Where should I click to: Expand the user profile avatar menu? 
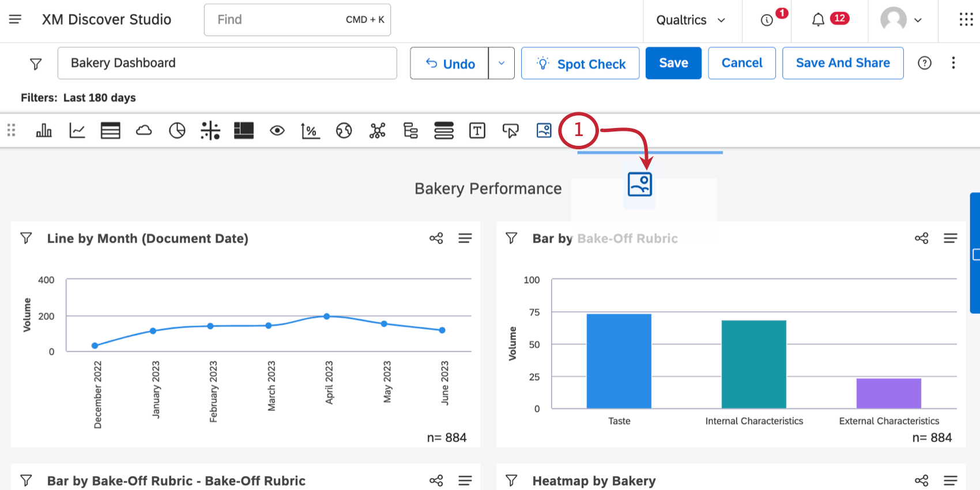pos(901,20)
